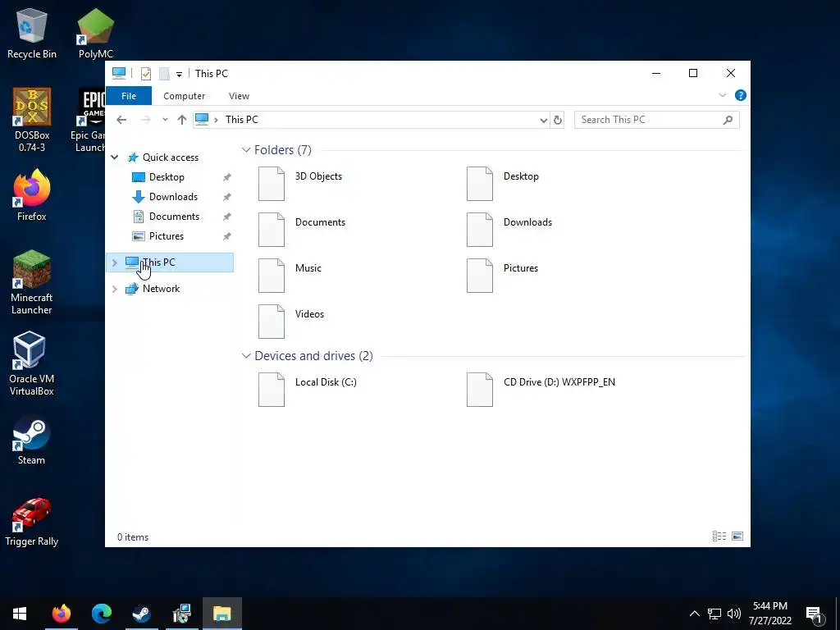The image size is (840, 630).
Task: Click the Epic Games Launcher desktop icon
Action: click(x=89, y=120)
